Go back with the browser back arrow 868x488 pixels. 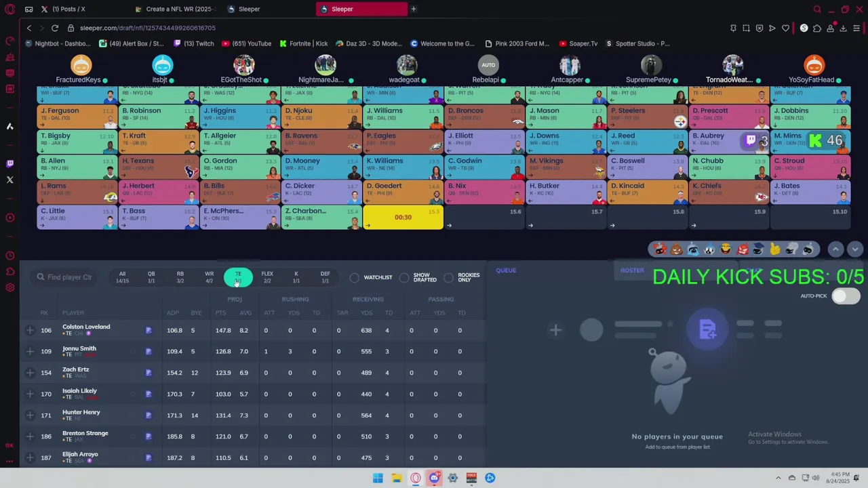(x=29, y=28)
